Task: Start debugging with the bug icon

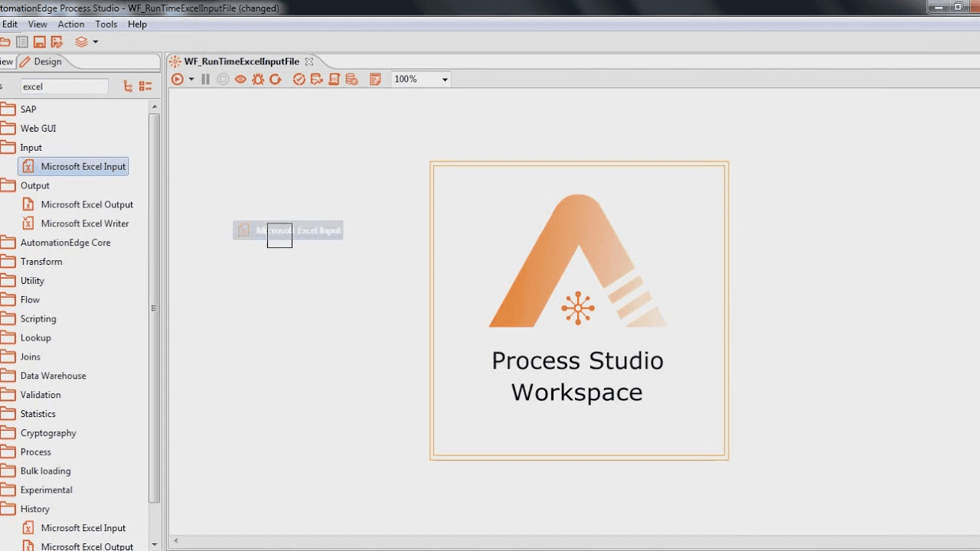Action: coord(258,79)
